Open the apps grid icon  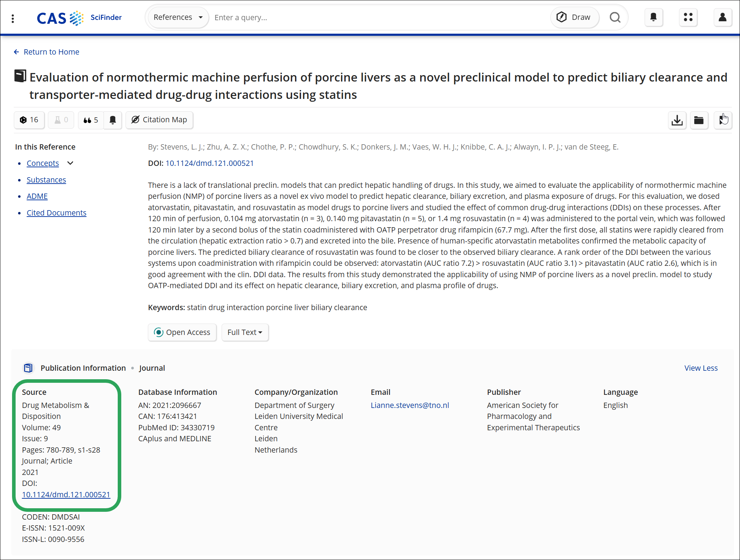point(688,17)
